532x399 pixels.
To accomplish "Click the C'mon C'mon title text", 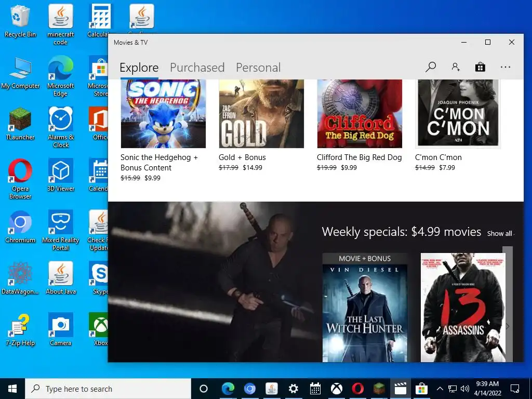I will click(x=438, y=157).
